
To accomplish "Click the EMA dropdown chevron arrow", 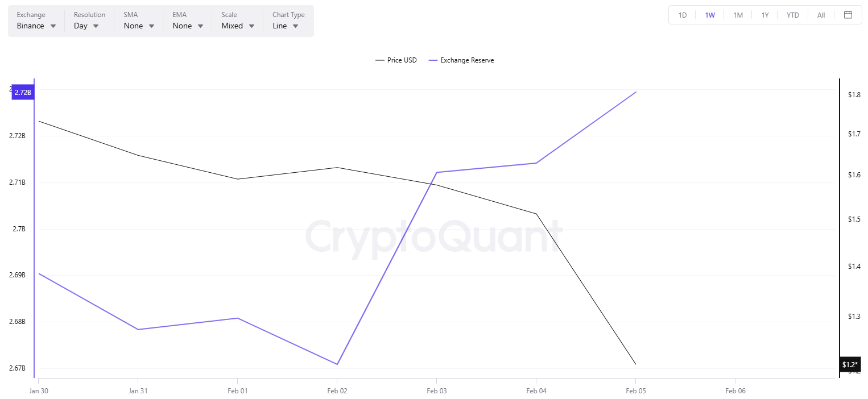I will pyautogui.click(x=200, y=26).
